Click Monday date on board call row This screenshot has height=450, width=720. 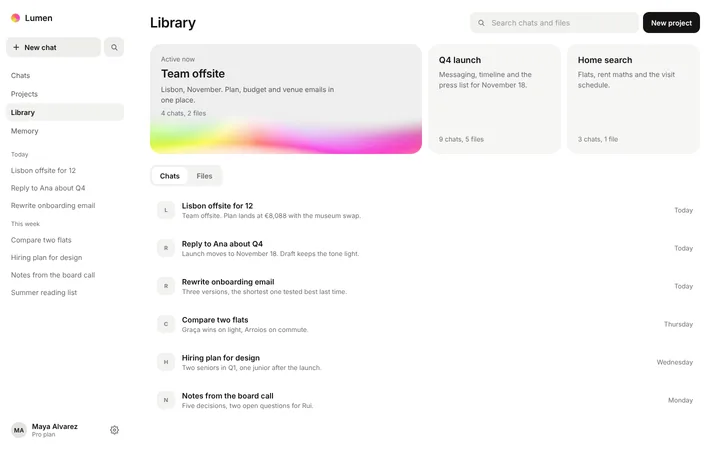point(680,400)
